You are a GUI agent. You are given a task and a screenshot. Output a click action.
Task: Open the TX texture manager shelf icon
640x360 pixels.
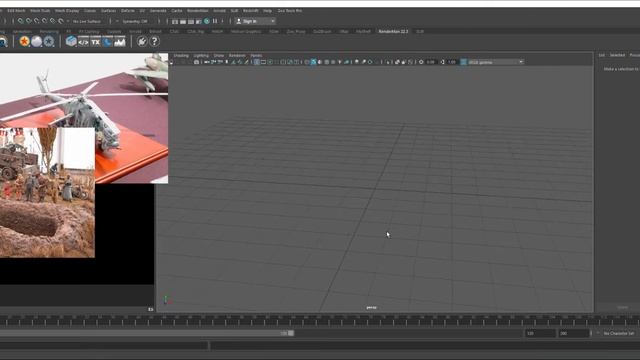pyautogui.click(x=96, y=41)
